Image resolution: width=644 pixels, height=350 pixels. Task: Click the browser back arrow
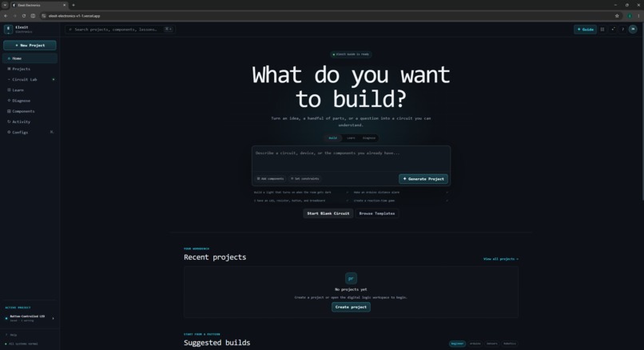tap(6, 16)
